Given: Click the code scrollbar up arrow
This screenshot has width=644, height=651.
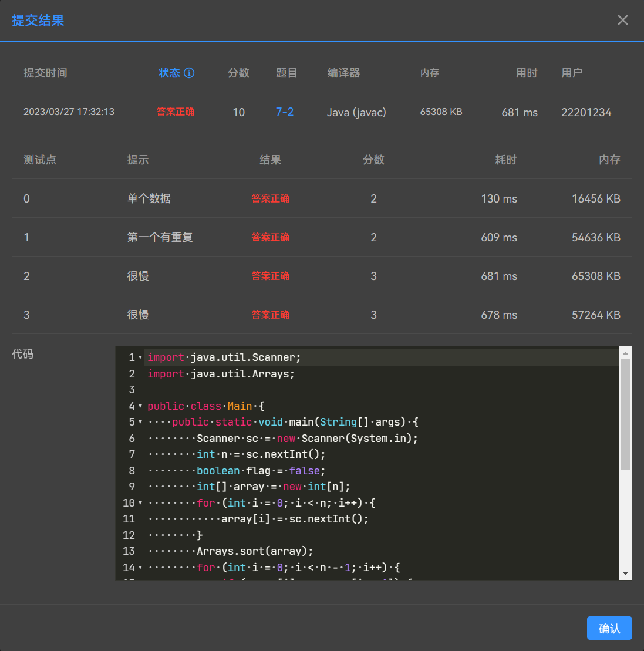Looking at the screenshot, I should click(625, 353).
